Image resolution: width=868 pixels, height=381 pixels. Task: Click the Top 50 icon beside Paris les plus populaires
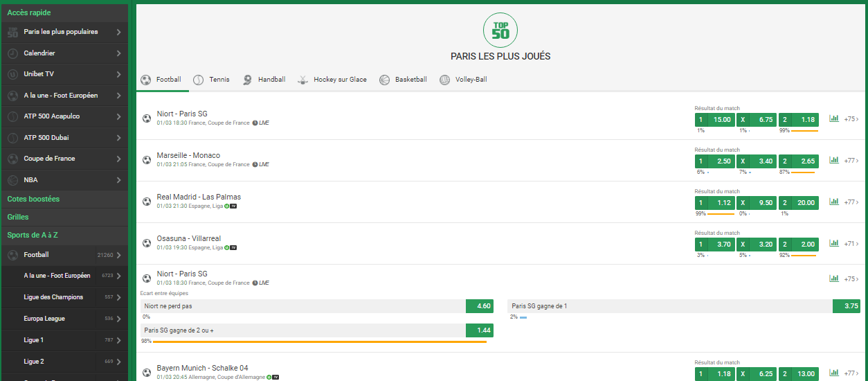point(12,32)
